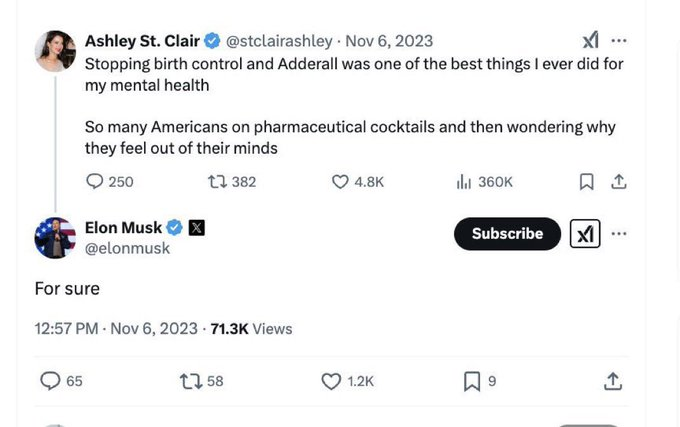Click the Subscribe button
The image size is (680, 427).
(507, 233)
